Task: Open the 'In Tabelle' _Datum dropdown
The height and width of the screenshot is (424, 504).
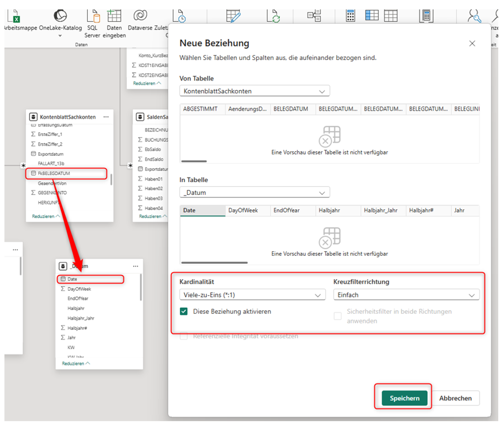Action: click(x=254, y=193)
